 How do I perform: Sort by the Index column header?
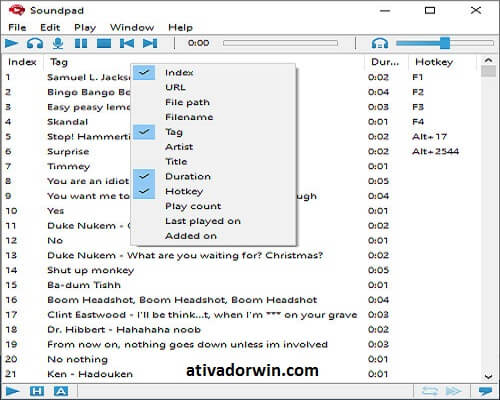tap(22, 62)
